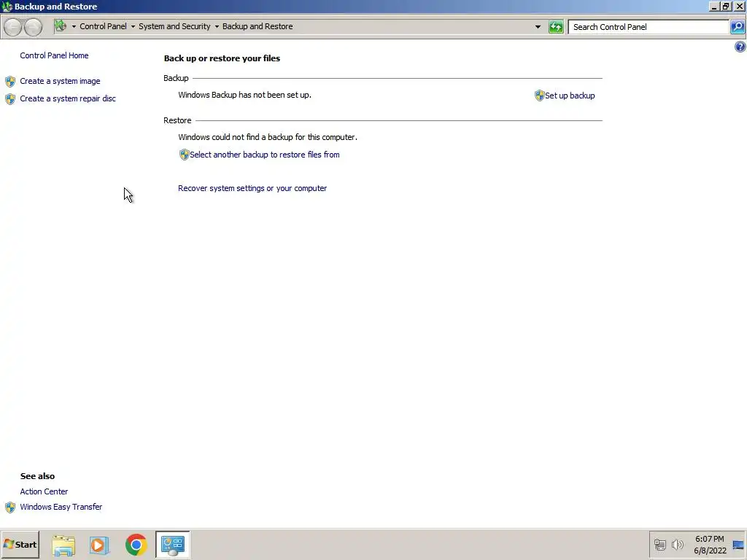The width and height of the screenshot is (747, 560).
Task: Launch Windows Media Player from taskbar
Action: point(99,545)
